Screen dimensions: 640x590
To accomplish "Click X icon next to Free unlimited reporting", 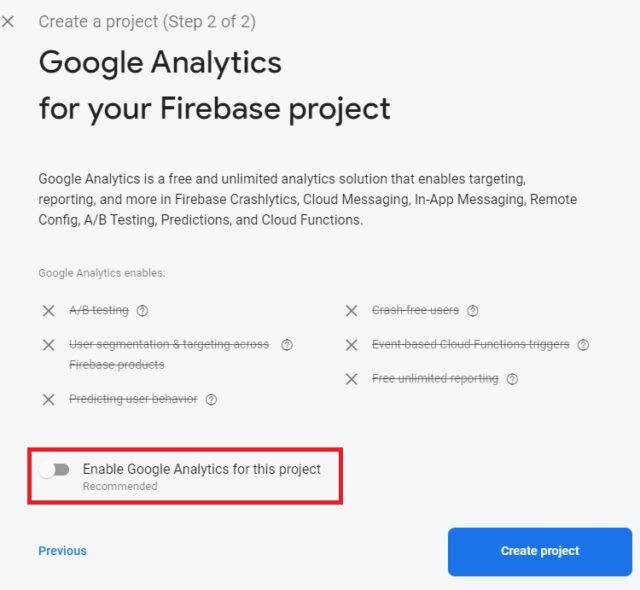I will point(351,379).
